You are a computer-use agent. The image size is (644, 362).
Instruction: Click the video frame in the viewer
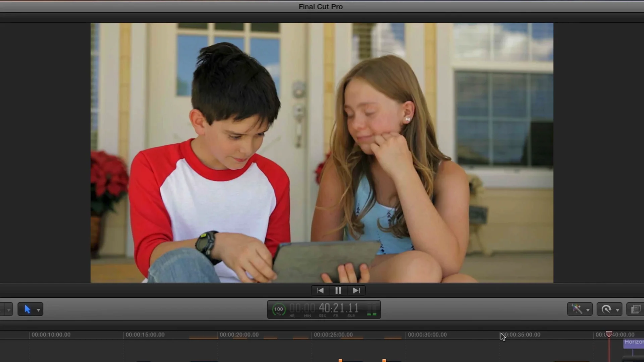(322, 153)
